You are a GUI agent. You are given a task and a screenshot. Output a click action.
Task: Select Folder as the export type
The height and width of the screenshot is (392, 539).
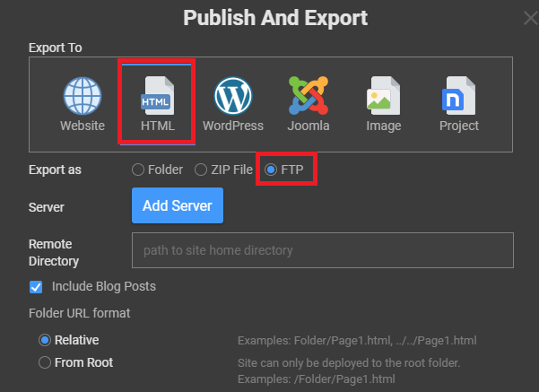click(138, 170)
